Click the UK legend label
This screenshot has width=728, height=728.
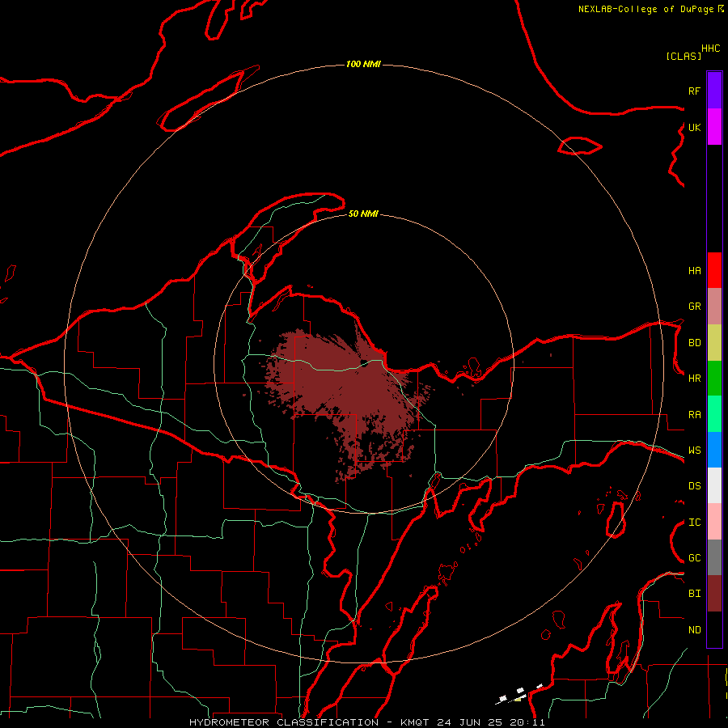694,127
